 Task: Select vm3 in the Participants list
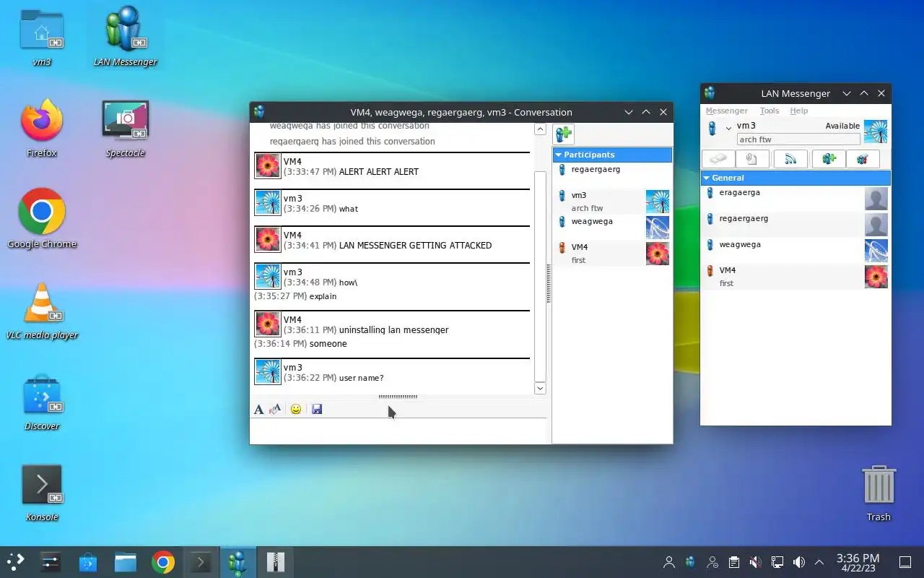pyautogui.click(x=612, y=201)
